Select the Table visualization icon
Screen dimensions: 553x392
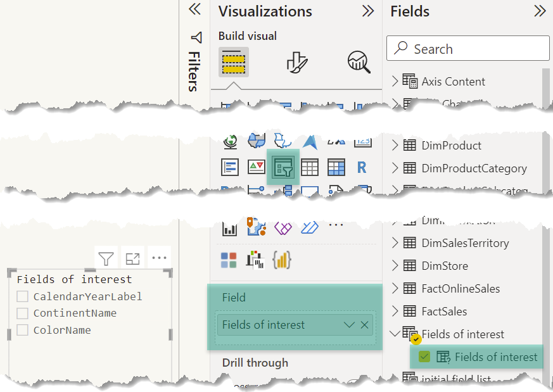click(x=310, y=167)
